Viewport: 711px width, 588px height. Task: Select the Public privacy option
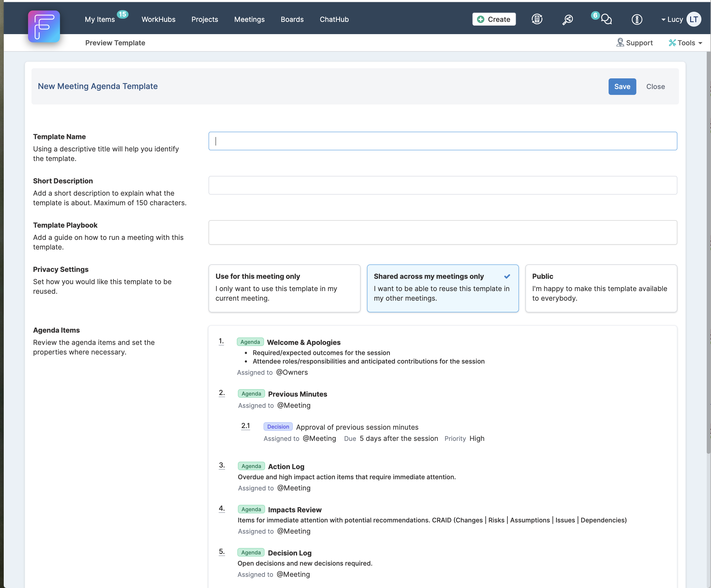click(601, 288)
